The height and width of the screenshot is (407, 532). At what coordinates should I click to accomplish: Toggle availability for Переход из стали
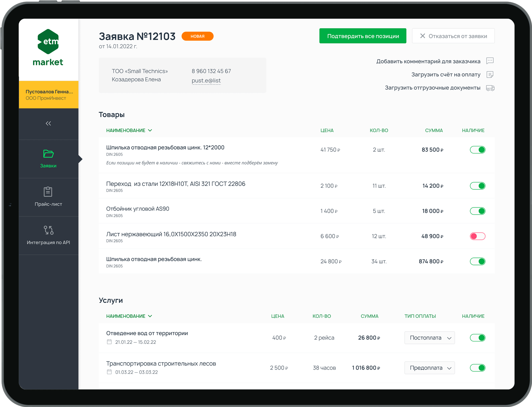tap(477, 186)
